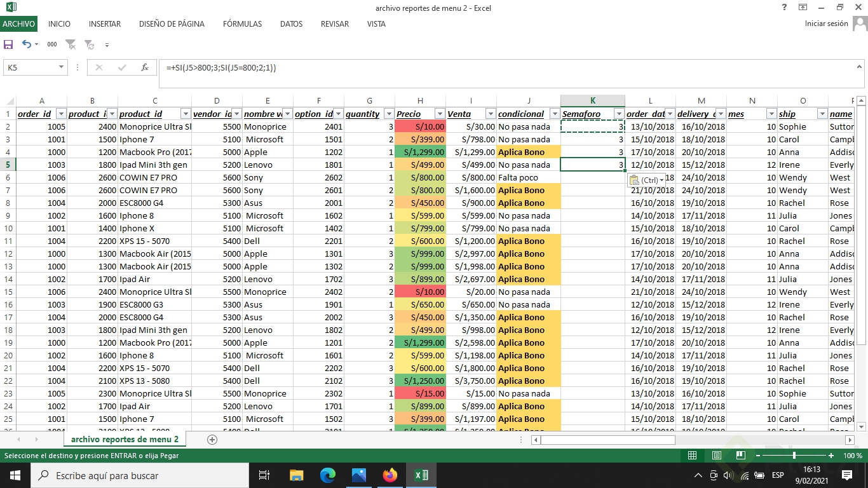Open Excel Help question mark icon

(x=784, y=8)
